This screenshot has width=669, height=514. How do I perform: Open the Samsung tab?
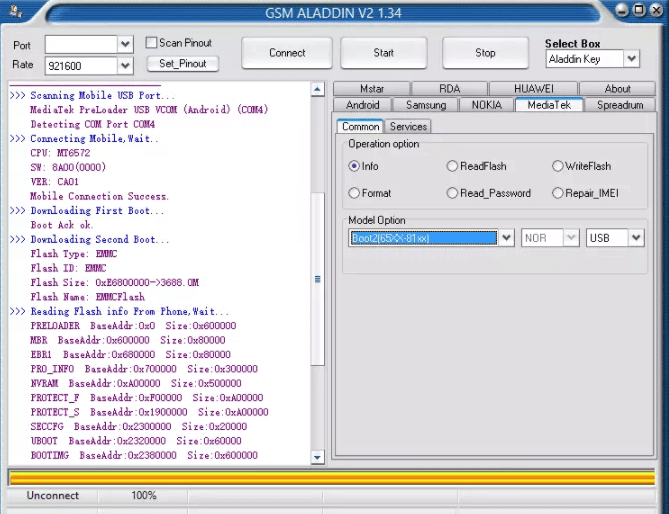tap(426, 105)
